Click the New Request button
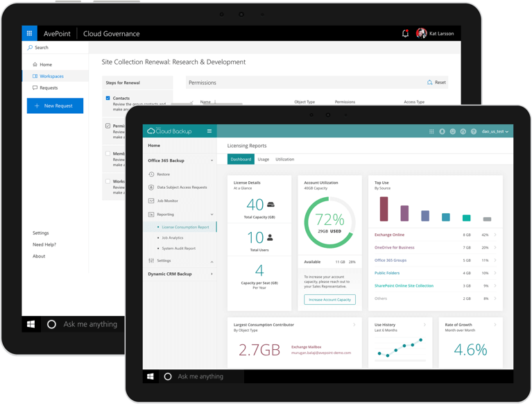The height and width of the screenshot is (404, 532). [55, 106]
